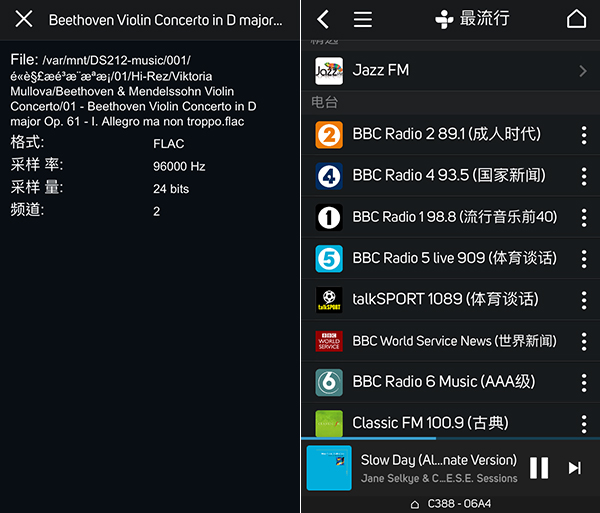Select the 24 bits value
This screenshot has height=513, width=600.
pyautogui.click(x=171, y=189)
